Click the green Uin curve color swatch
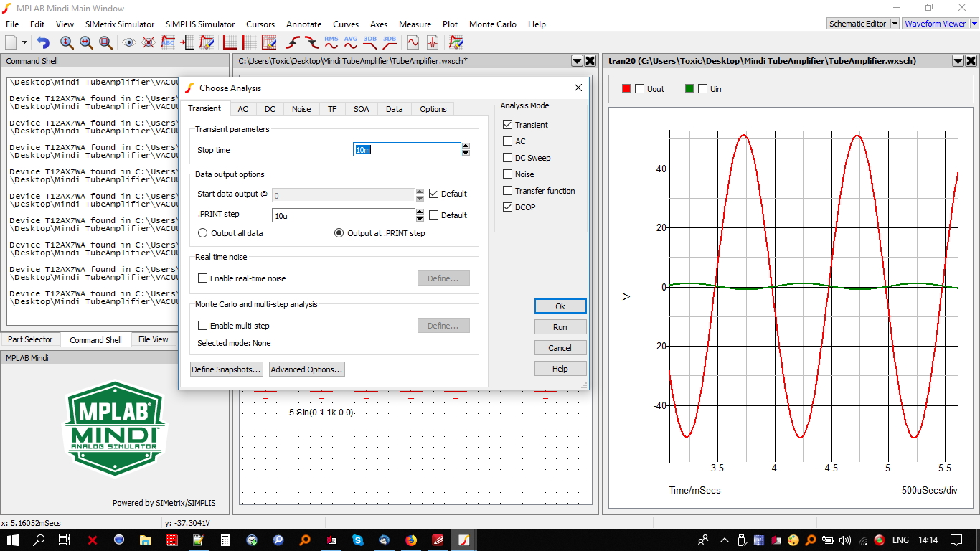 point(689,88)
